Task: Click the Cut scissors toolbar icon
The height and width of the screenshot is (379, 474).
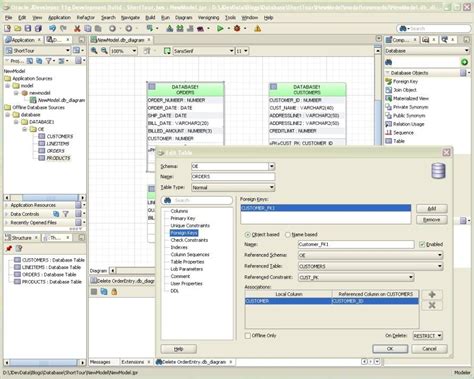Action: 77,29
